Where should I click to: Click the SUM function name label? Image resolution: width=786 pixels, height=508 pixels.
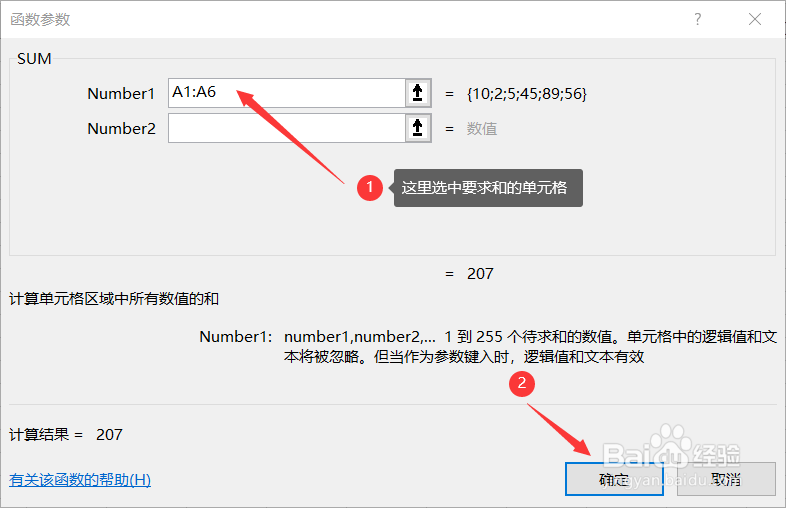(x=34, y=59)
